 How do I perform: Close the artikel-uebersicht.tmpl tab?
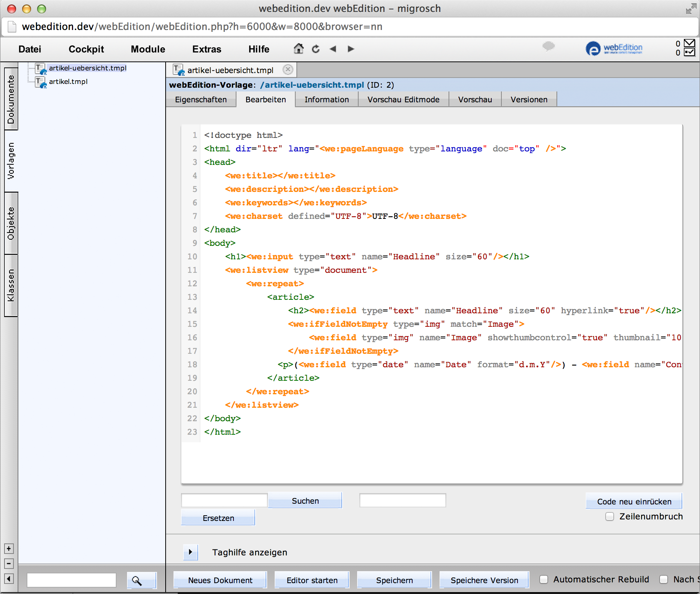pyautogui.click(x=288, y=70)
